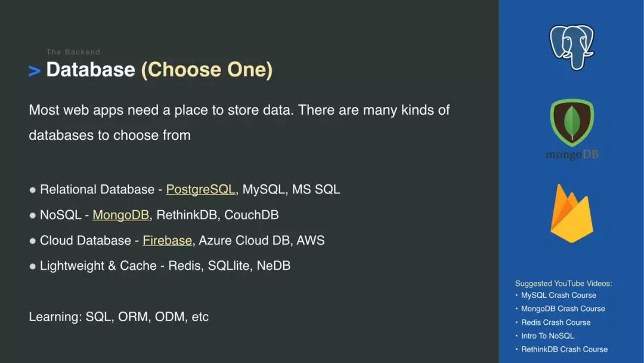Click the mongoDB wordmark under the leaf
The image size is (644, 363).
(572, 155)
